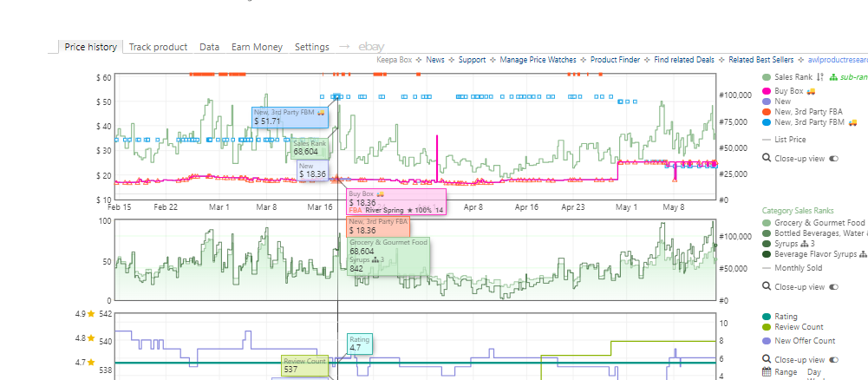
Task: Click the price chart Close-up magnifier icon
Action: pyautogui.click(x=767, y=159)
